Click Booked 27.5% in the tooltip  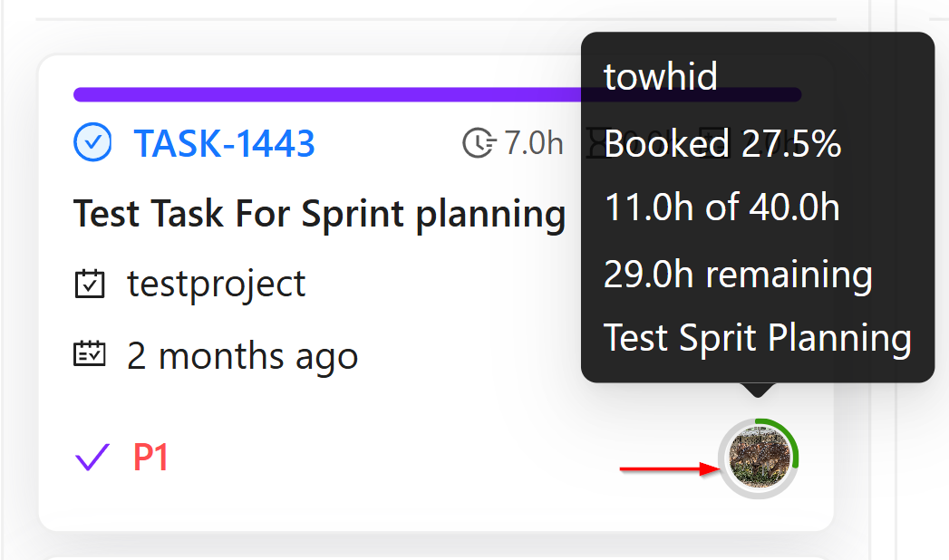(722, 143)
